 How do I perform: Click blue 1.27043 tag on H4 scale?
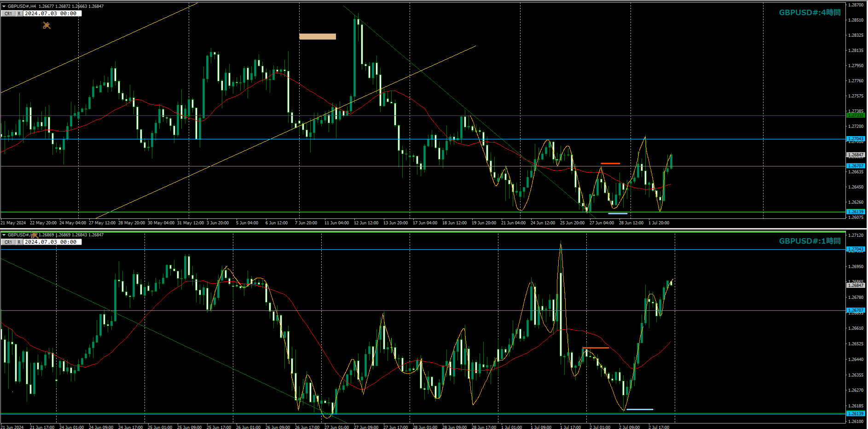click(856, 139)
